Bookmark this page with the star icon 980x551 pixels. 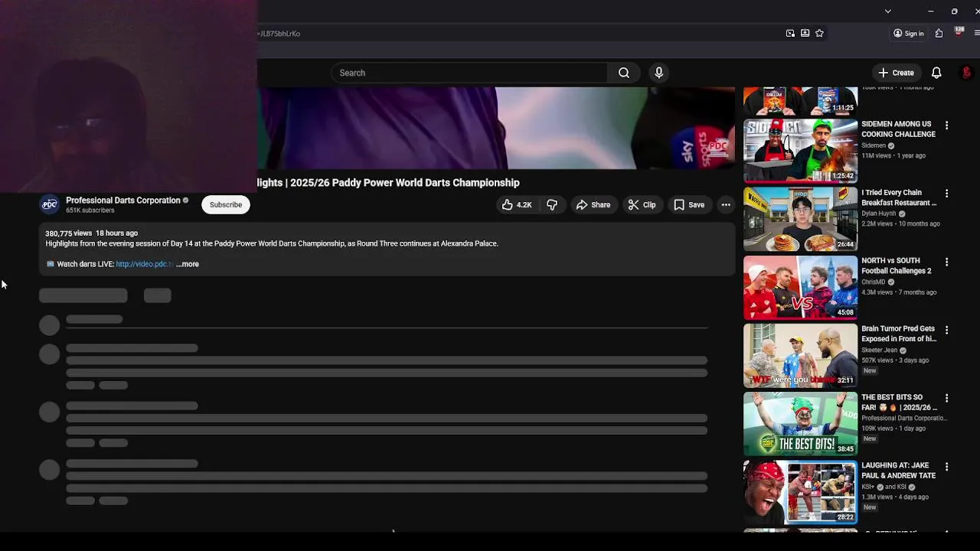819,33
